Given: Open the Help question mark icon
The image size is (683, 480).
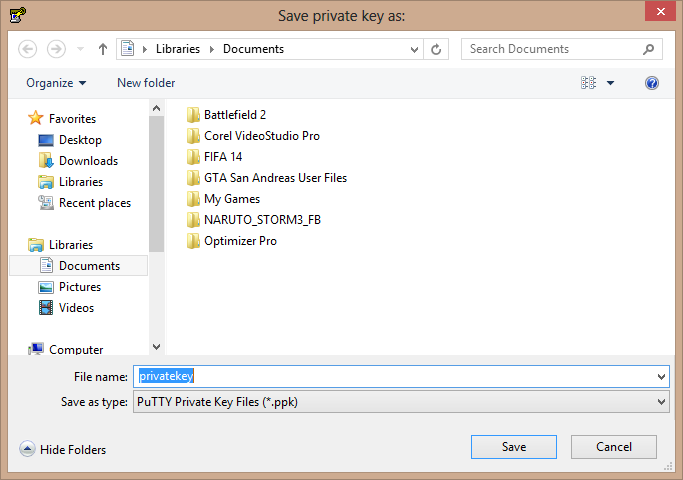Looking at the screenshot, I should click(652, 83).
